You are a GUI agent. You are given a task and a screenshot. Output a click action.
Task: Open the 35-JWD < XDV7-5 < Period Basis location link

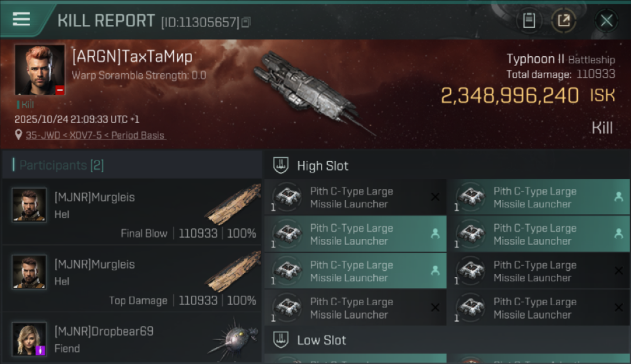point(96,135)
